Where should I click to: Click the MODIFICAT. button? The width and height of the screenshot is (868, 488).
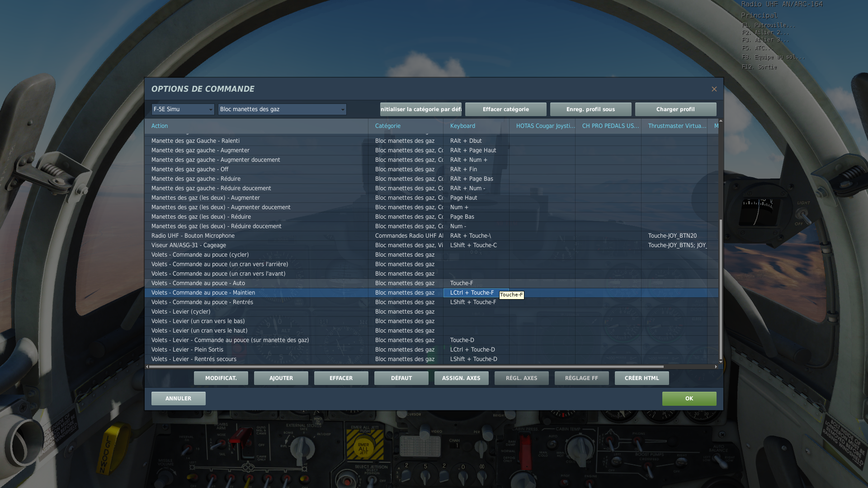click(221, 378)
